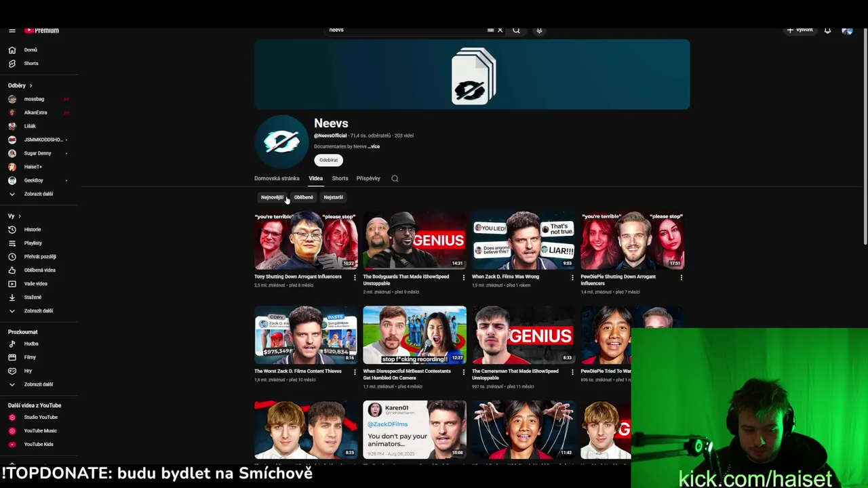The image size is (868, 488).
Task: Switch to the channel Shorts tab
Action: [x=340, y=178]
